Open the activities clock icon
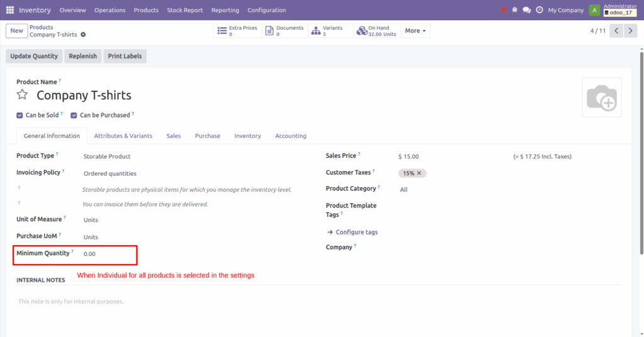The height and width of the screenshot is (337, 644). (539, 10)
